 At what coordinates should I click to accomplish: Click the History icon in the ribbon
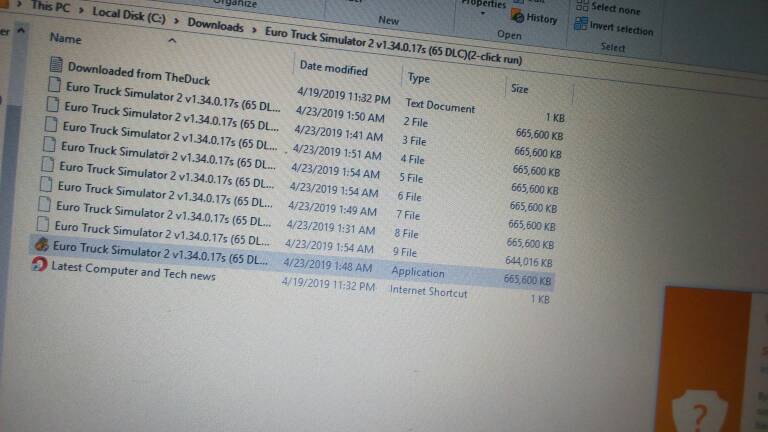pos(517,15)
